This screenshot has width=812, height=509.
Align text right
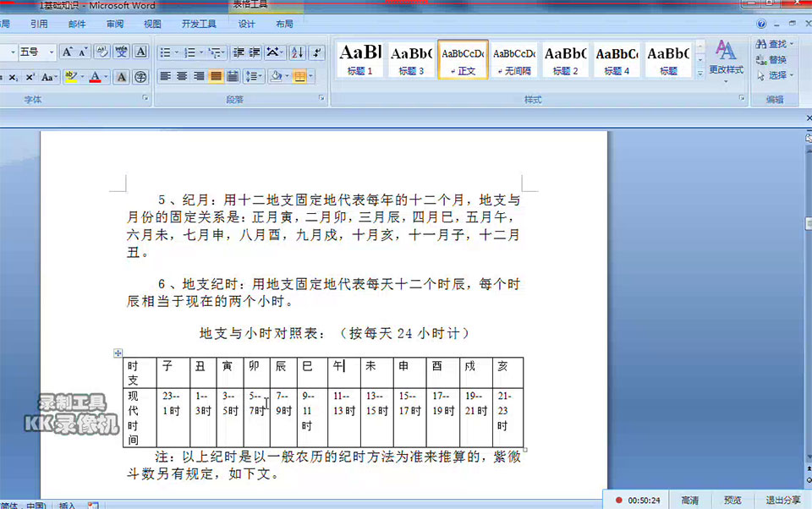[x=199, y=77]
